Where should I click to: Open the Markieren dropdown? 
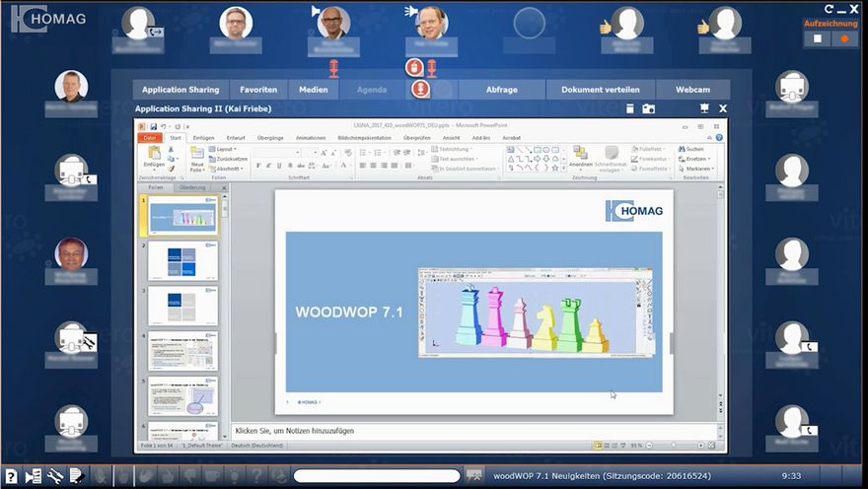pos(696,169)
